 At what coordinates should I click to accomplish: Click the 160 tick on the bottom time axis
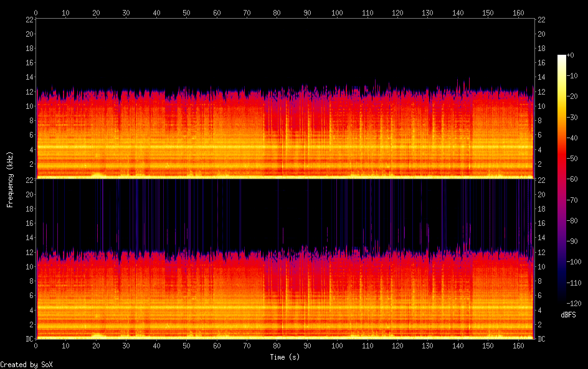(518, 345)
